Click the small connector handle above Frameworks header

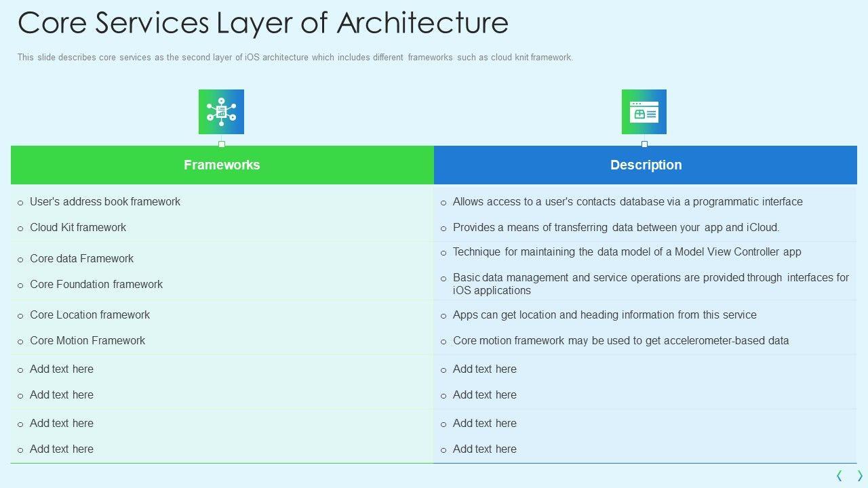pos(222,144)
